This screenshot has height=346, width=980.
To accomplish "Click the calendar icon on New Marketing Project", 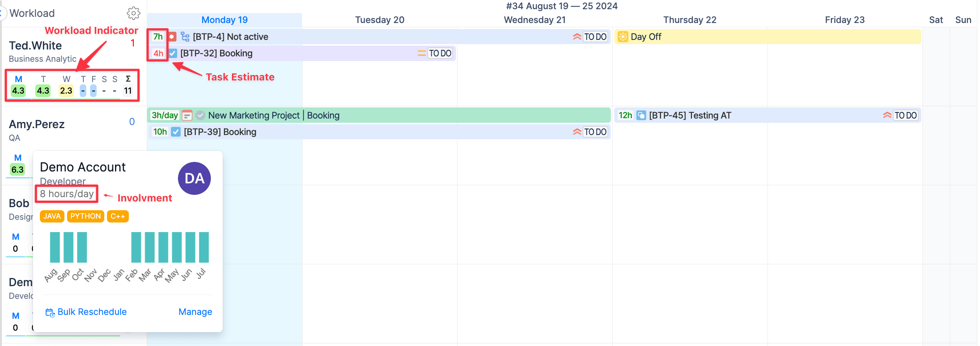I will (x=187, y=115).
